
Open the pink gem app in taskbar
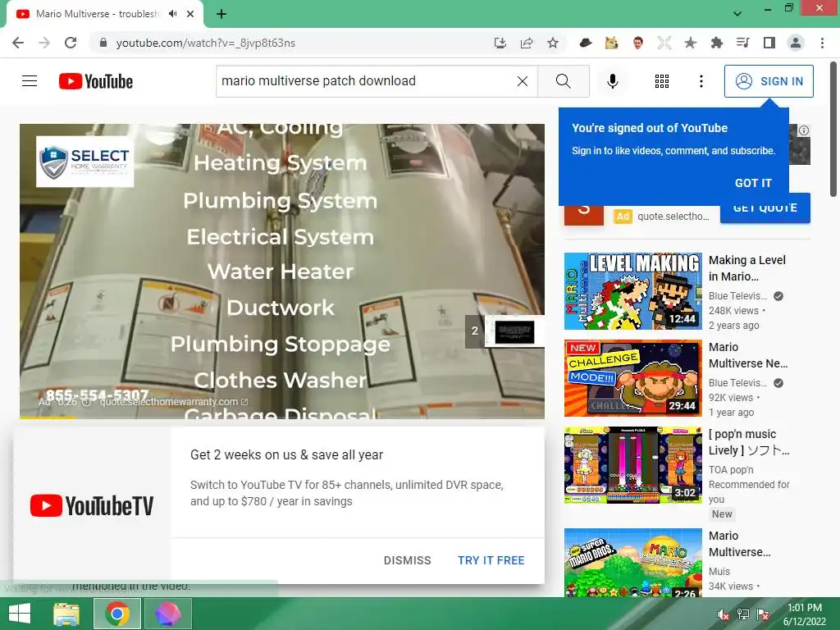pyautogui.click(x=167, y=614)
